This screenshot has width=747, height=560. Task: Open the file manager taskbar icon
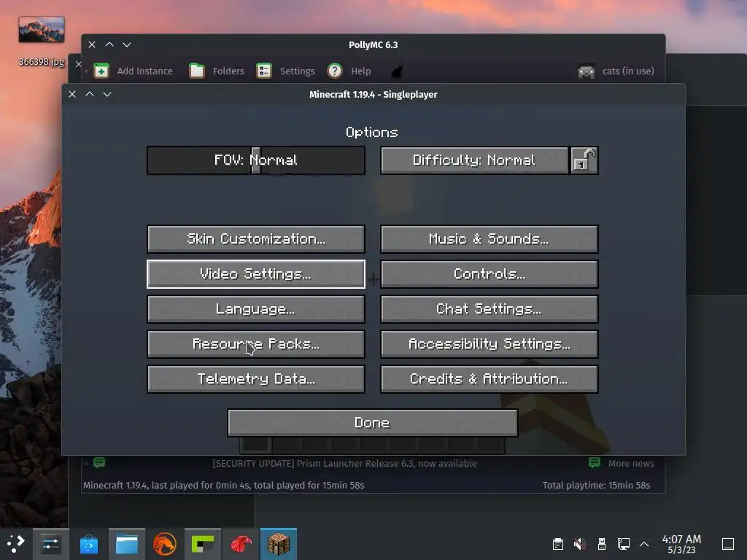coord(127,544)
